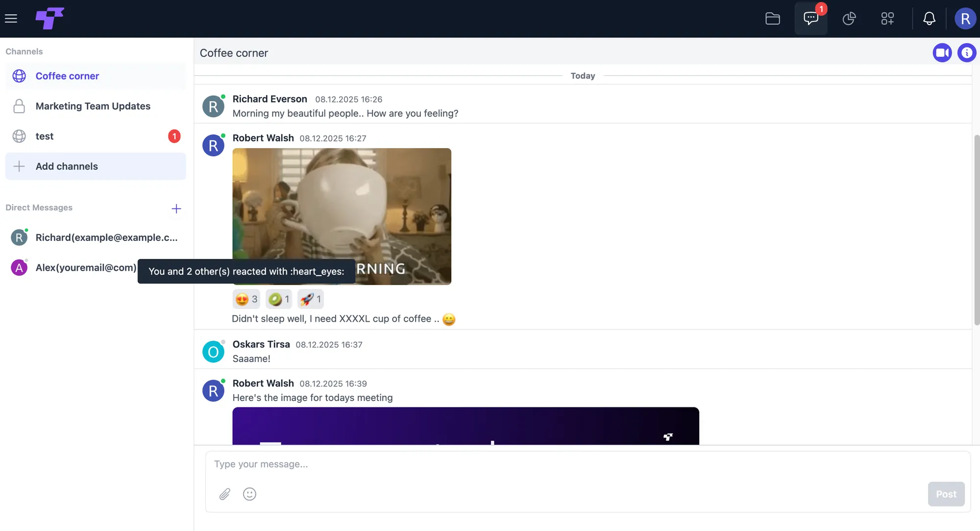Click the chat scrollbar
The height and width of the screenshot is (531, 980).
pyautogui.click(x=977, y=229)
